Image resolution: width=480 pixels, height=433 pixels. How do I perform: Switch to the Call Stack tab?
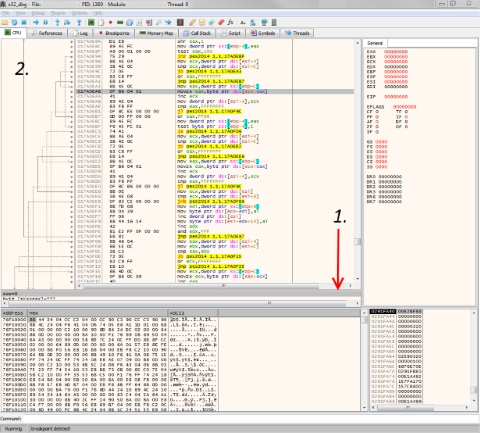point(197,33)
